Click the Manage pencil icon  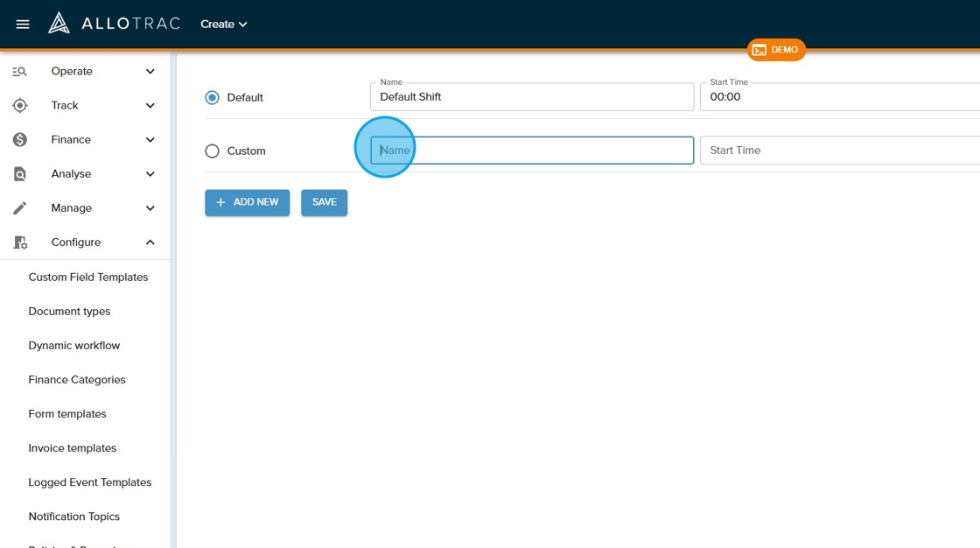point(20,208)
